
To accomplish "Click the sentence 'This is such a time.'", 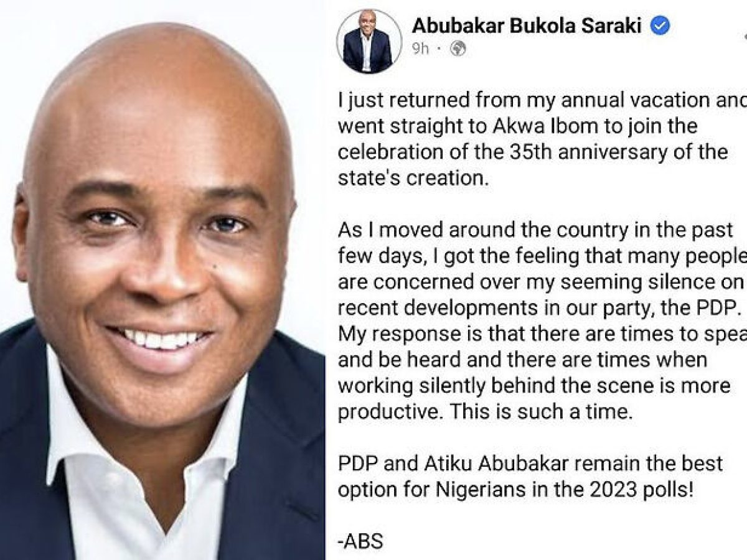I will 550,412.
